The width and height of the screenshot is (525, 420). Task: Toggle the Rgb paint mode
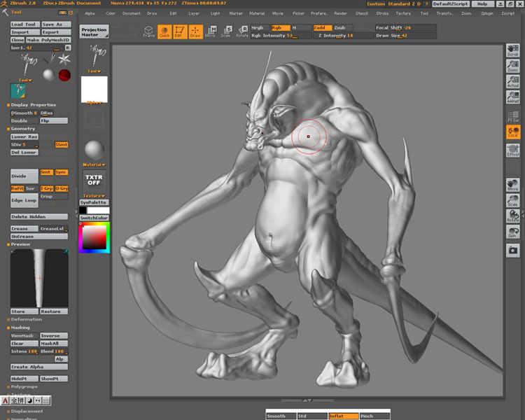click(x=281, y=28)
